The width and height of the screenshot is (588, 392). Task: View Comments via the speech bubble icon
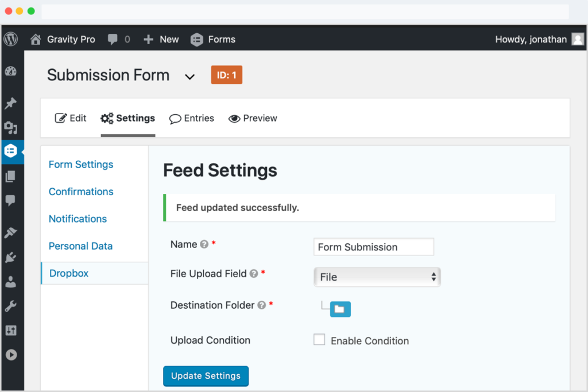[11, 201]
